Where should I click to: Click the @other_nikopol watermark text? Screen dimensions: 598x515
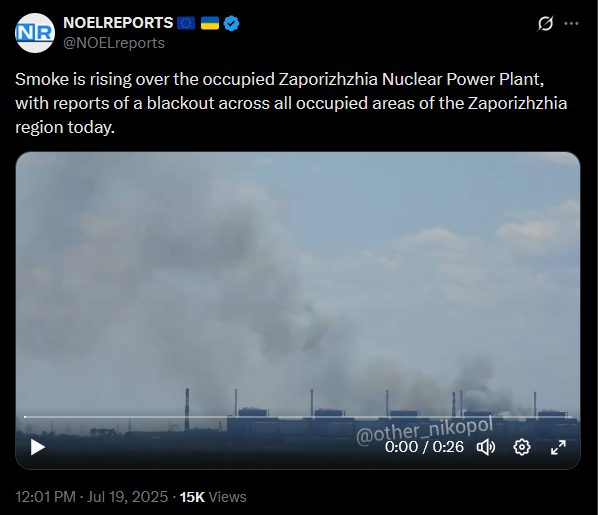424,430
